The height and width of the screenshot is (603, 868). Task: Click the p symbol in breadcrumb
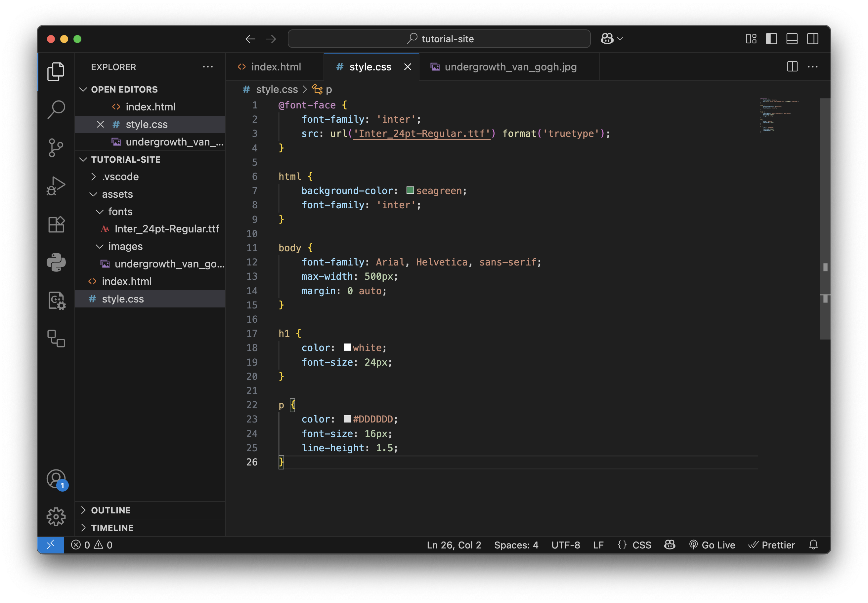pos(322,90)
